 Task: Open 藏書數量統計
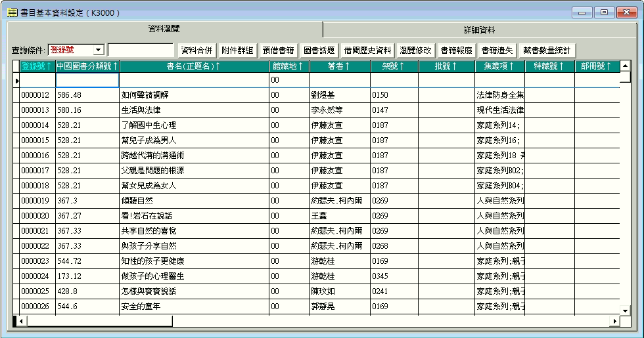(x=547, y=51)
